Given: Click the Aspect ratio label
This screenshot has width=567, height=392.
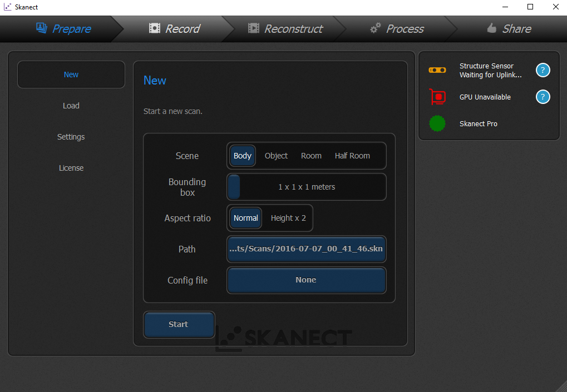Looking at the screenshot, I should [188, 218].
